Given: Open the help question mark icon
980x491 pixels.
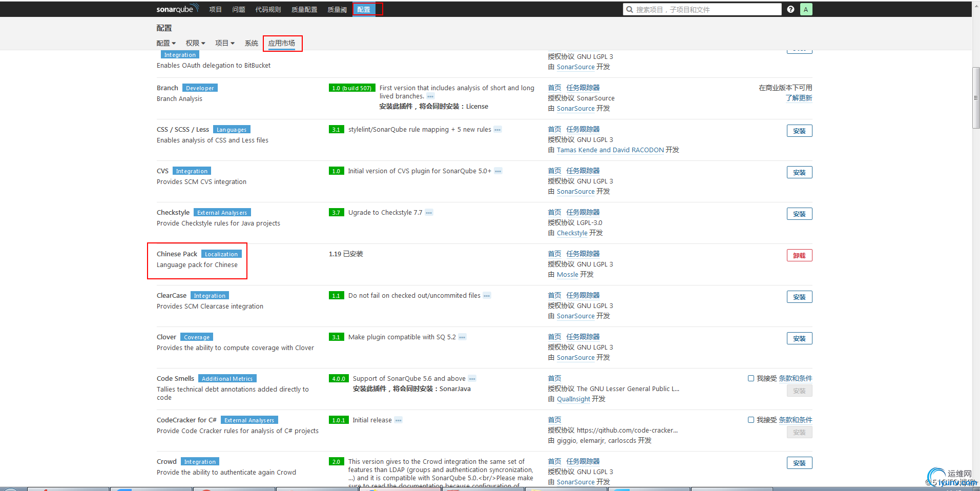Looking at the screenshot, I should 790,9.
